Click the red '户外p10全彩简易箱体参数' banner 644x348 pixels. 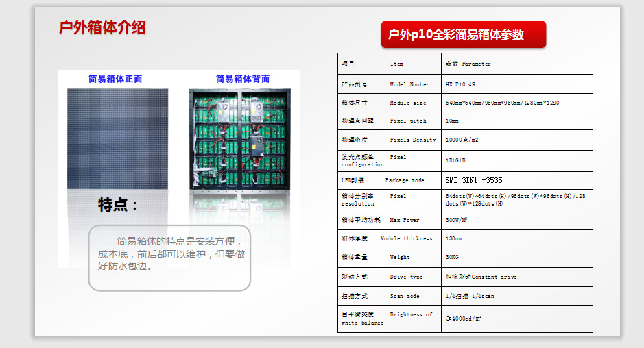(464, 34)
